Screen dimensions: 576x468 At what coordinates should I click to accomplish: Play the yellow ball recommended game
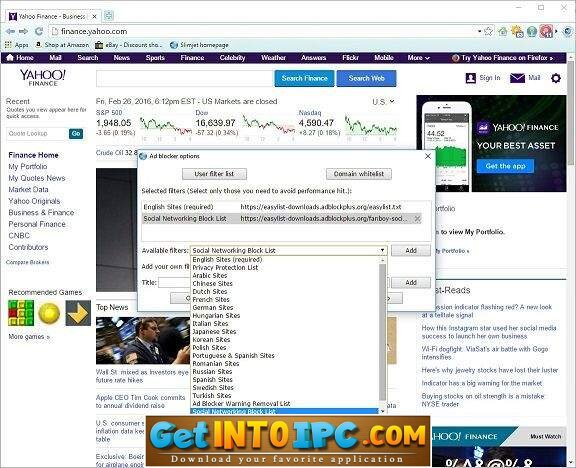point(49,313)
